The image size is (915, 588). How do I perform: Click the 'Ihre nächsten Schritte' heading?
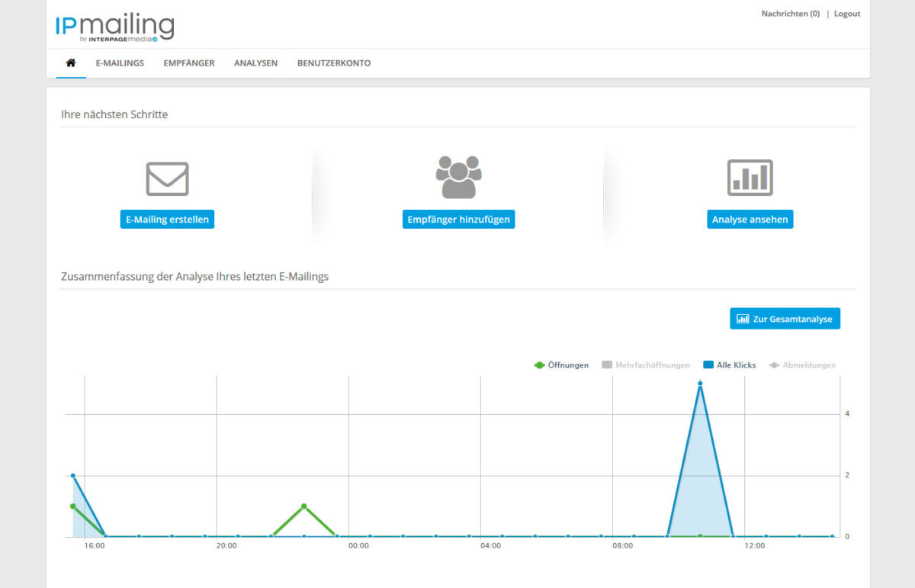pos(114,114)
